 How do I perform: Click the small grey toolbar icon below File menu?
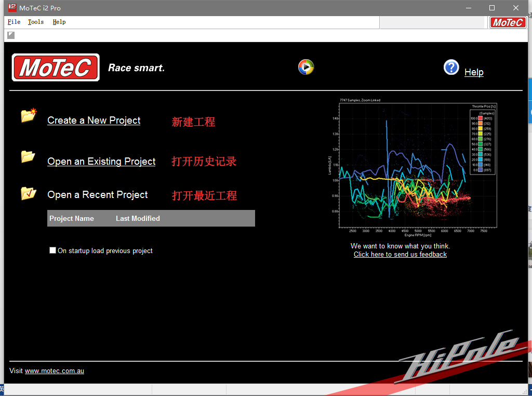11,35
